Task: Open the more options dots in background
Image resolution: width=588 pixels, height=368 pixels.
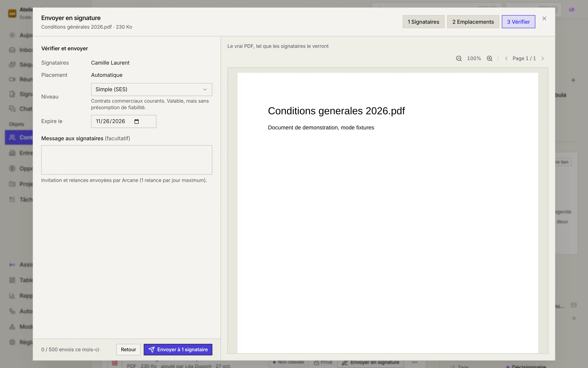Action: tap(414, 362)
